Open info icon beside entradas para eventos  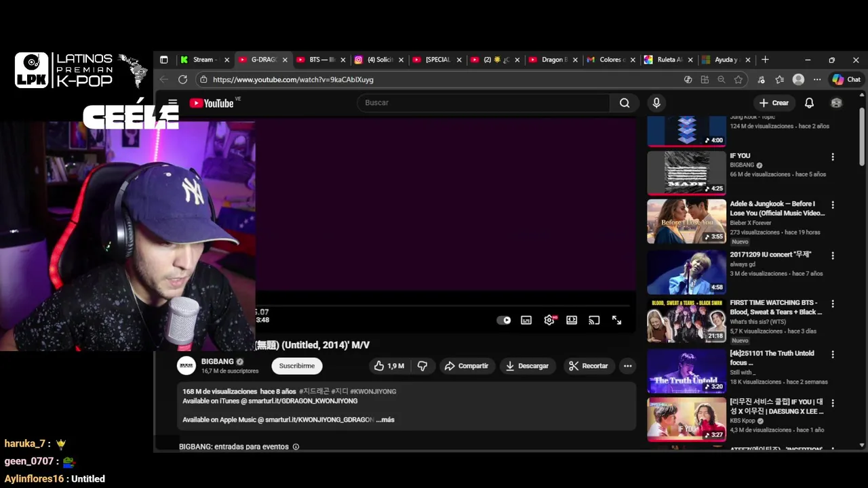coord(296,447)
